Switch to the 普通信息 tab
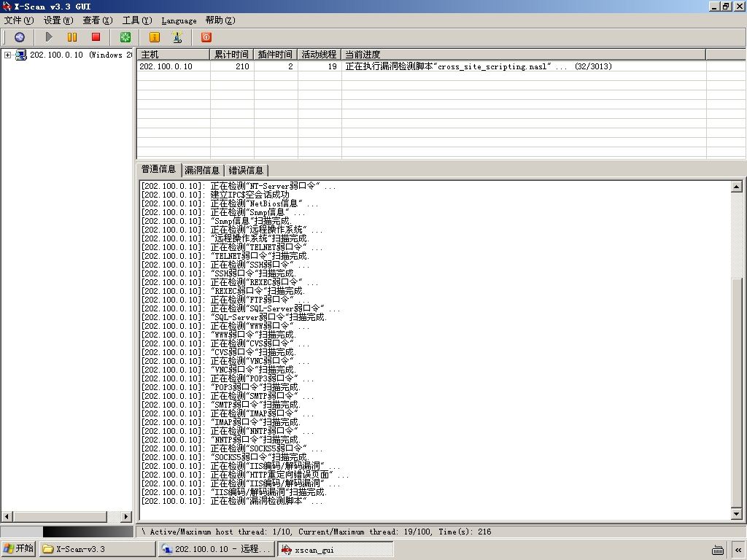The width and height of the screenshot is (747, 560). [x=158, y=169]
